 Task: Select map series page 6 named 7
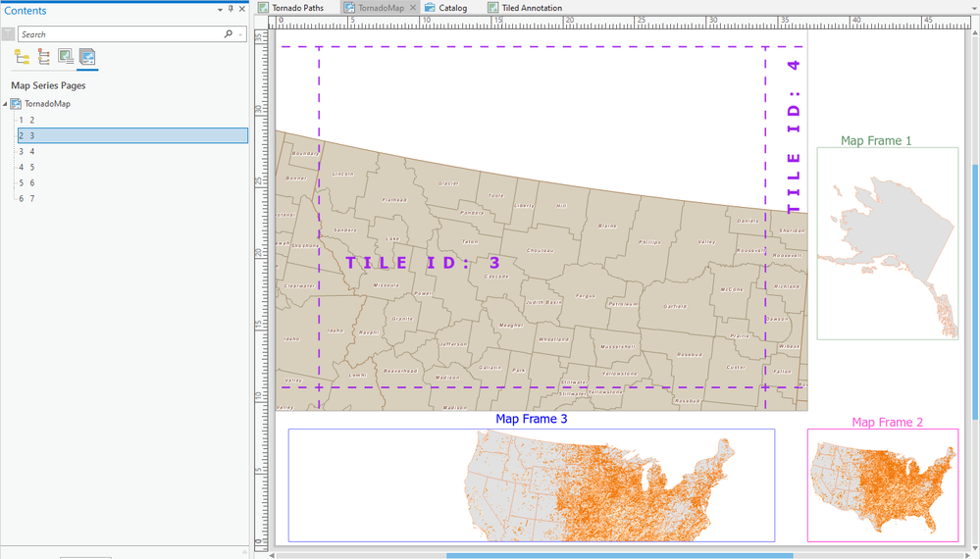(26, 199)
